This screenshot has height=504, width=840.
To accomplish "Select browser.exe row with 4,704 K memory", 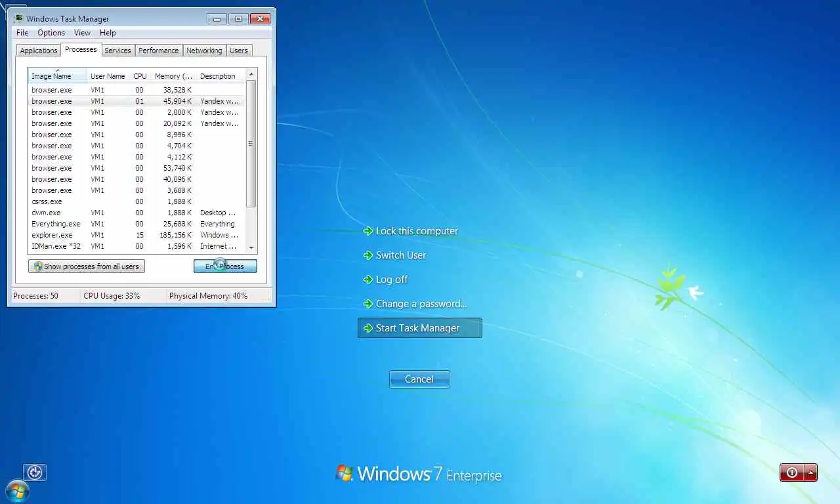I will coord(136,146).
